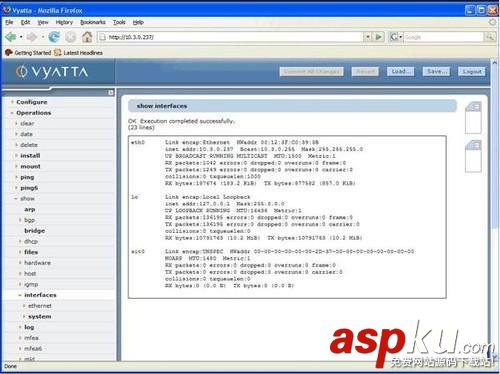Click the show interfaces panel header
500x374 pixels.
[292, 106]
